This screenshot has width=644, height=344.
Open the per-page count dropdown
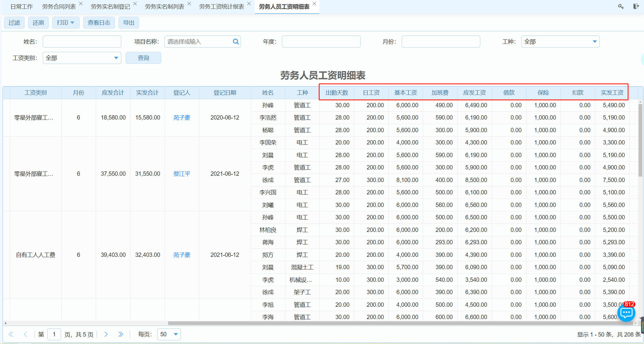point(176,334)
